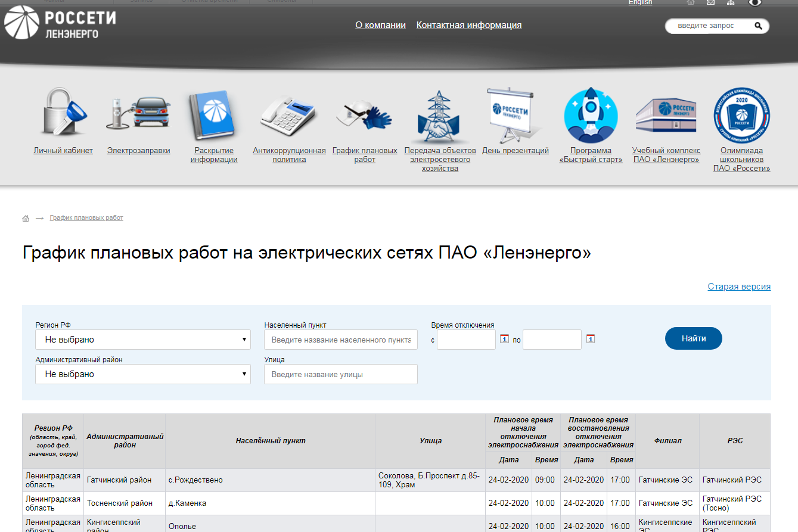
Task: Open the Учебный комплекс ПАО «Ленэнерго» link
Action: [x=666, y=155]
